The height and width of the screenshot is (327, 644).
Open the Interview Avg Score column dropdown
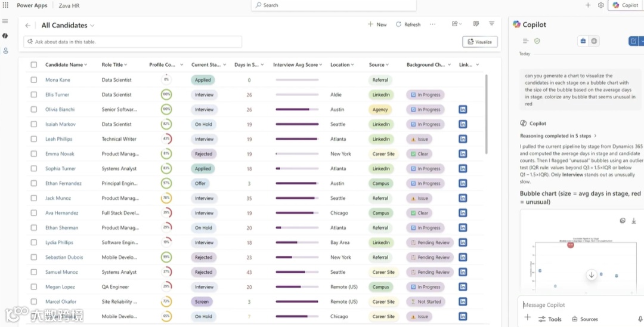tap(321, 65)
